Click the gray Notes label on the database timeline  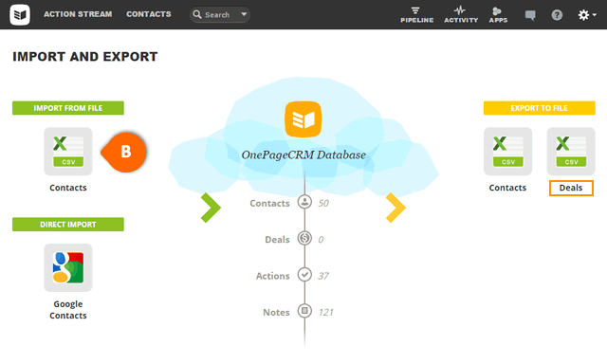click(276, 312)
